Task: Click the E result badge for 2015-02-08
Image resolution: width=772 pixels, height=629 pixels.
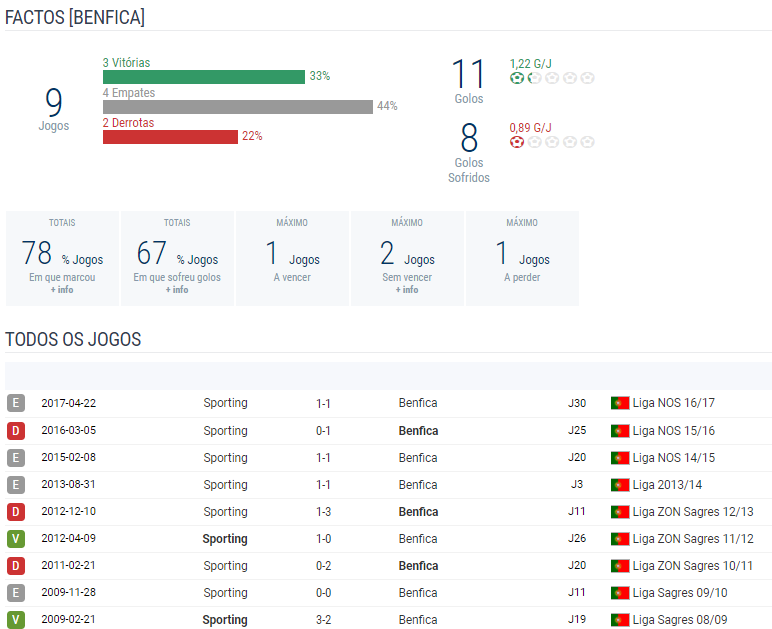Action: (x=16, y=458)
